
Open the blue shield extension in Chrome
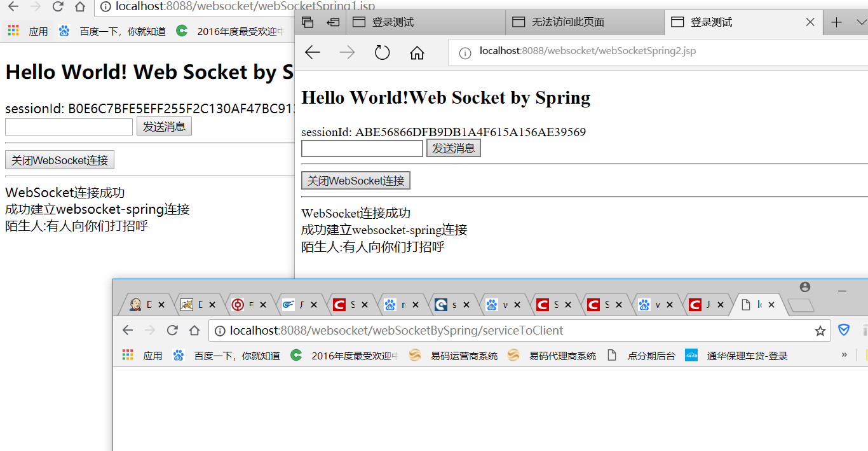(844, 330)
